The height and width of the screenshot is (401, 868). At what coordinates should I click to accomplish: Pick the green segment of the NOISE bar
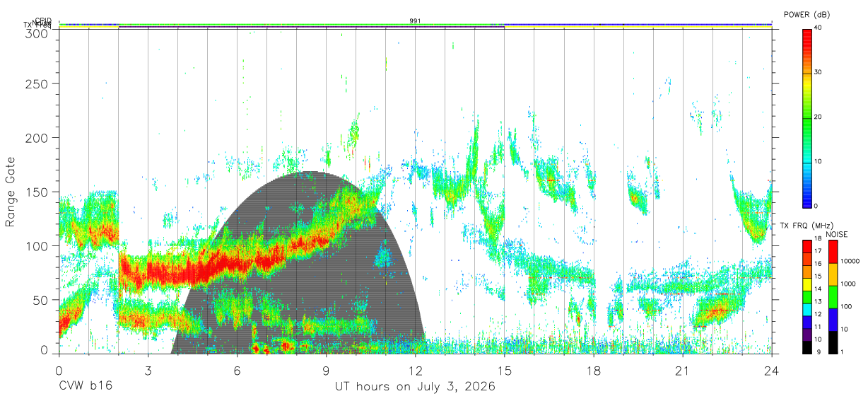[833, 297]
